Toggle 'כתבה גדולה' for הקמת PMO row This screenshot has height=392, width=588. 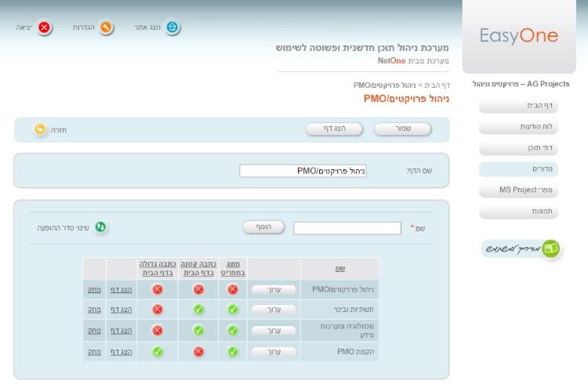point(158,351)
